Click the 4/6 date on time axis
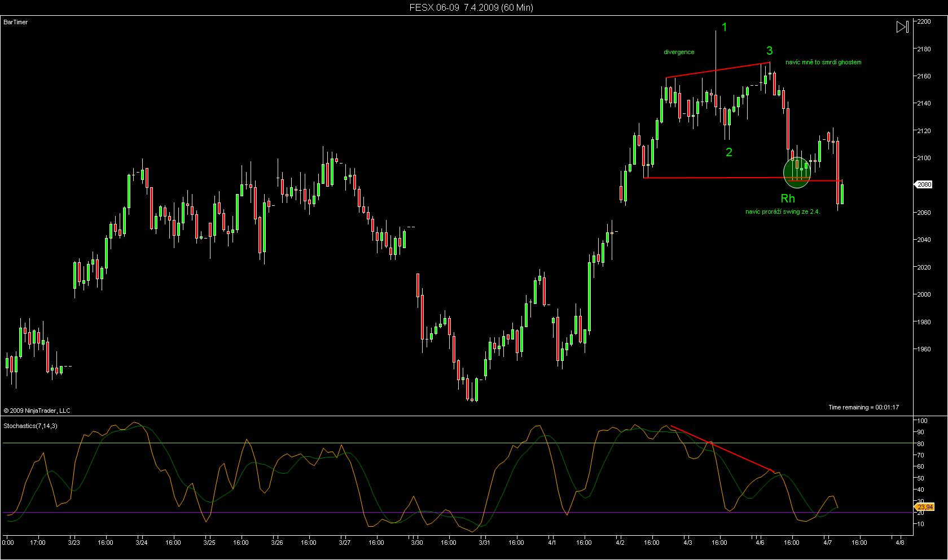Viewport: 948px width, 560px height. (760, 543)
